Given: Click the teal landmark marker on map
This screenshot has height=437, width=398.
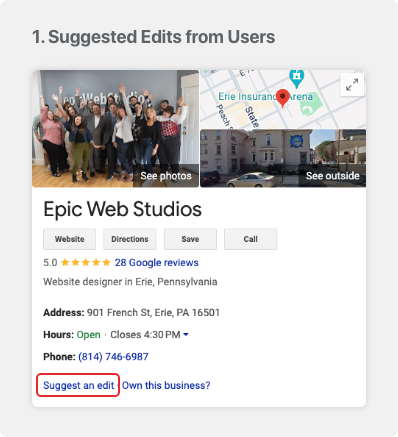Looking at the screenshot, I should click(x=296, y=77).
